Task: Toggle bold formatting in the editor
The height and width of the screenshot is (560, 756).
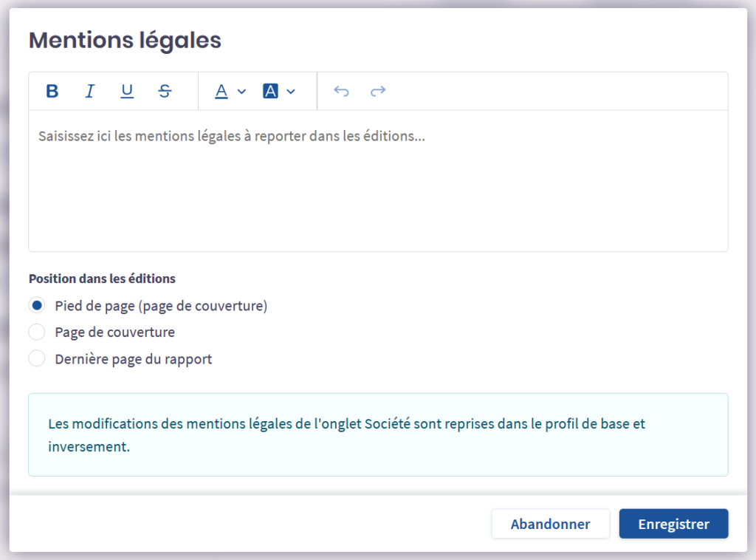Action: point(52,91)
